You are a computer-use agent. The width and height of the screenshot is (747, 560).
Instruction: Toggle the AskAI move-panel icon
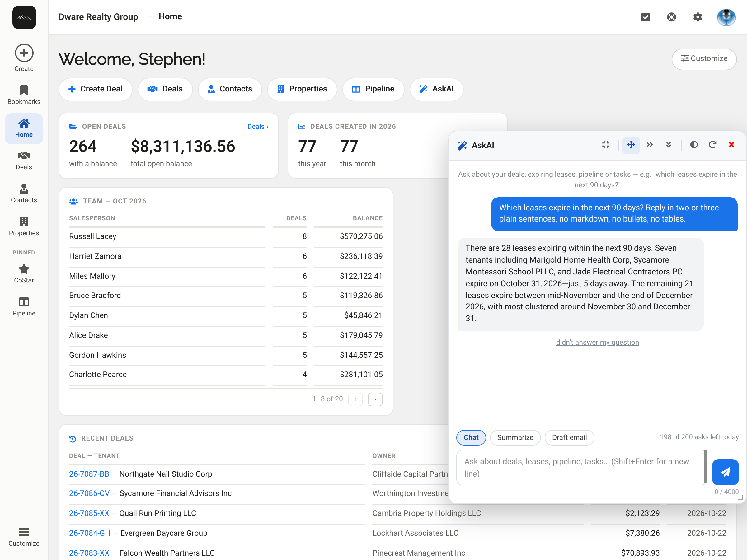click(631, 145)
